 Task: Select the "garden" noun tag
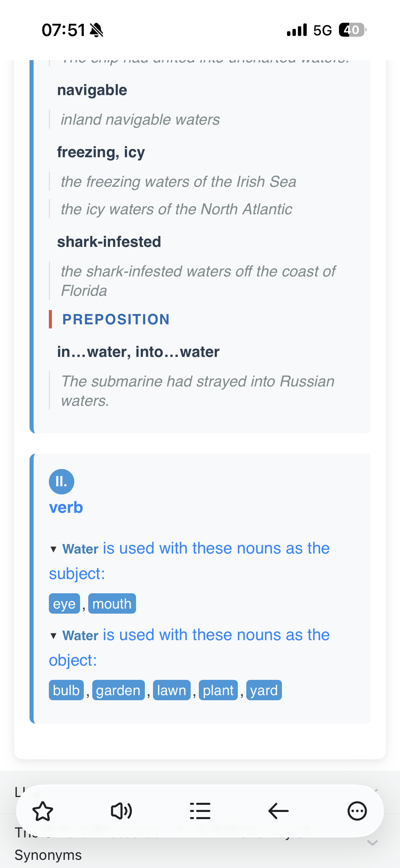pos(118,690)
